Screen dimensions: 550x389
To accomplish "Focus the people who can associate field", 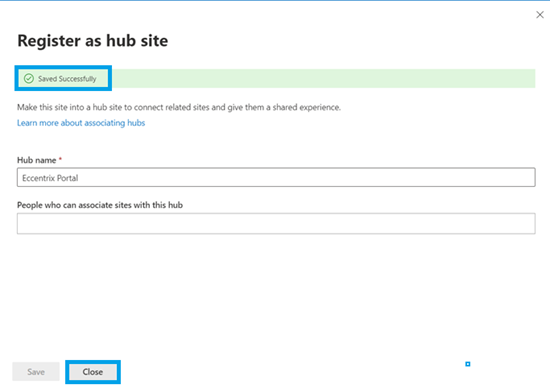I will (276, 223).
